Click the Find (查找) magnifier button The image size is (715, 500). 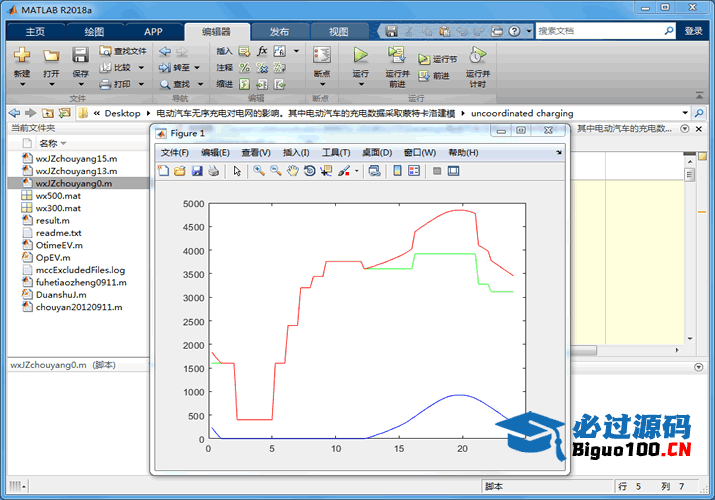175,84
